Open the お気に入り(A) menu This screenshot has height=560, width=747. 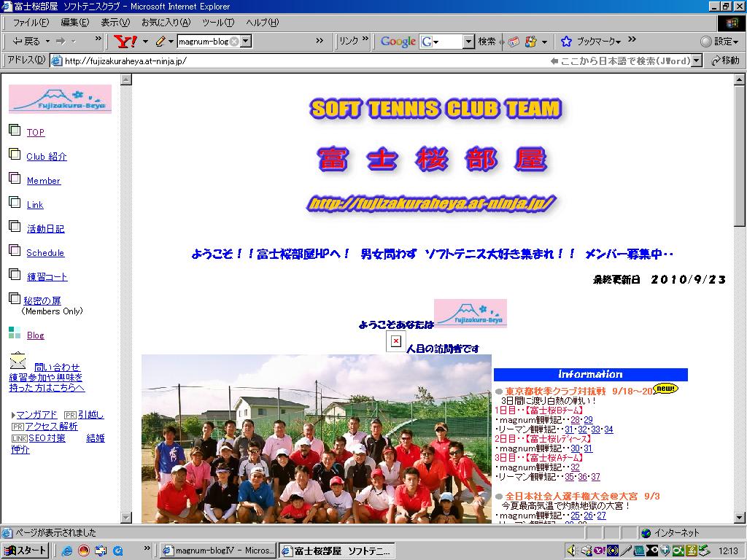coord(166,23)
